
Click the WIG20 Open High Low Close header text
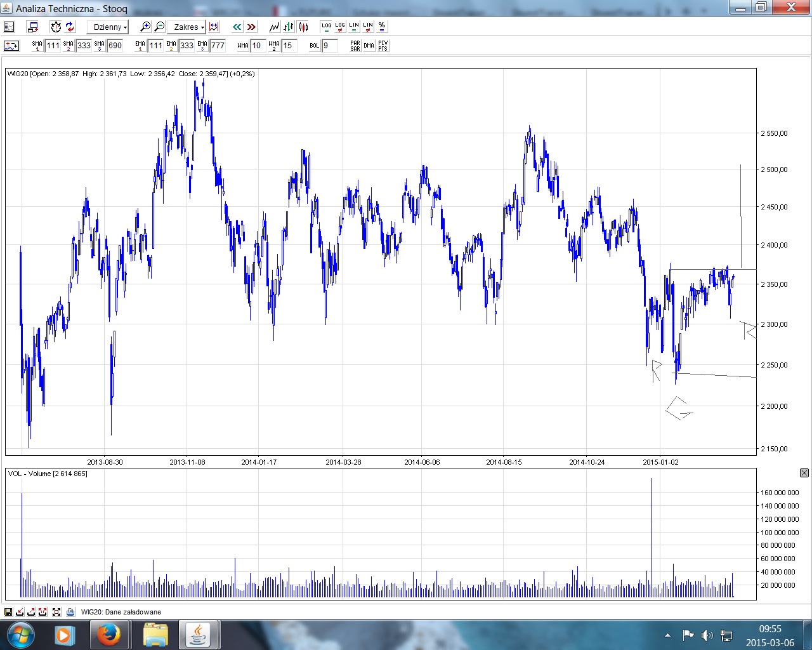point(131,74)
